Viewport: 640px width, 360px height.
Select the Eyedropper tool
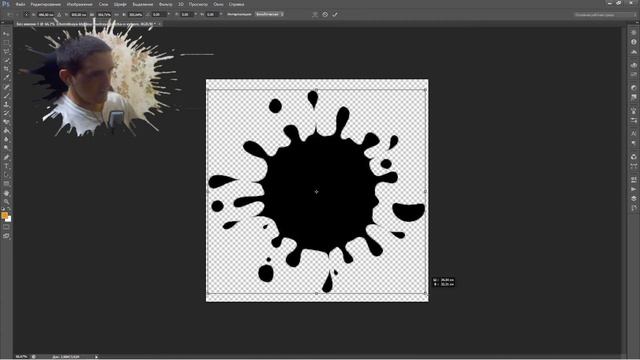click(6, 78)
